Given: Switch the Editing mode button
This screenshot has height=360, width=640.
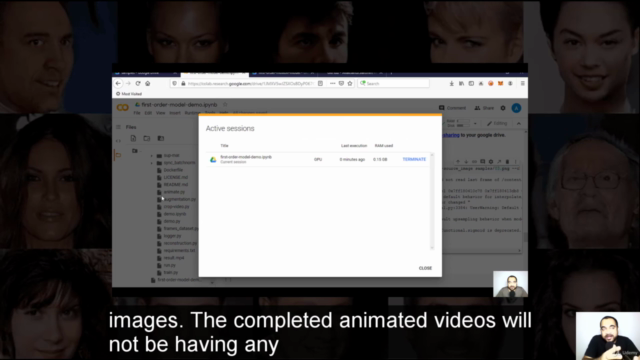Looking at the screenshot, I should click(x=497, y=123).
